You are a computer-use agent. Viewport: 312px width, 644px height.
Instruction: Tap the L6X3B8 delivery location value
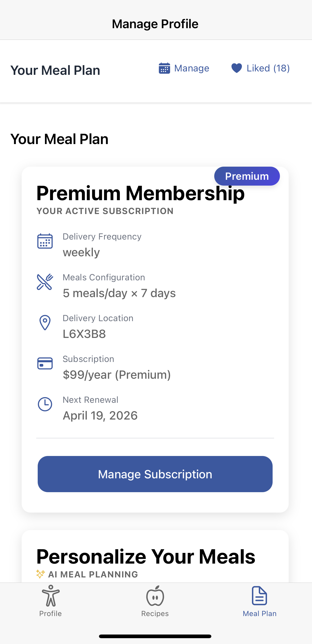pos(84,334)
